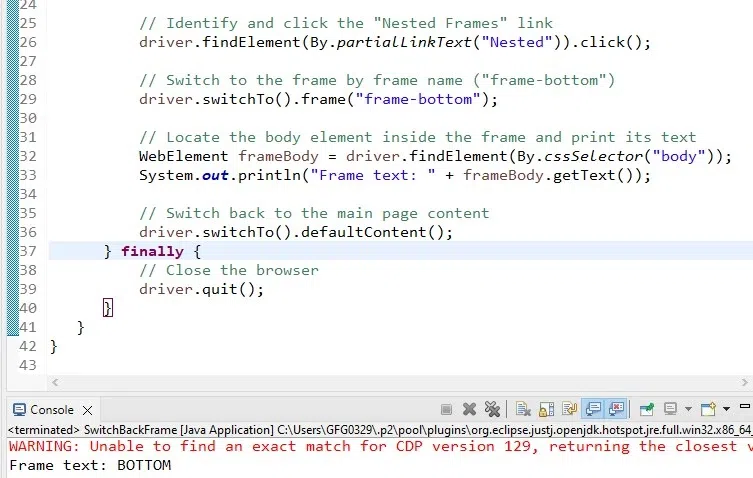The width and height of the screenshot is (753, 478).
Task: Minimize the Console view panel
Action: [x=745, y=409]
